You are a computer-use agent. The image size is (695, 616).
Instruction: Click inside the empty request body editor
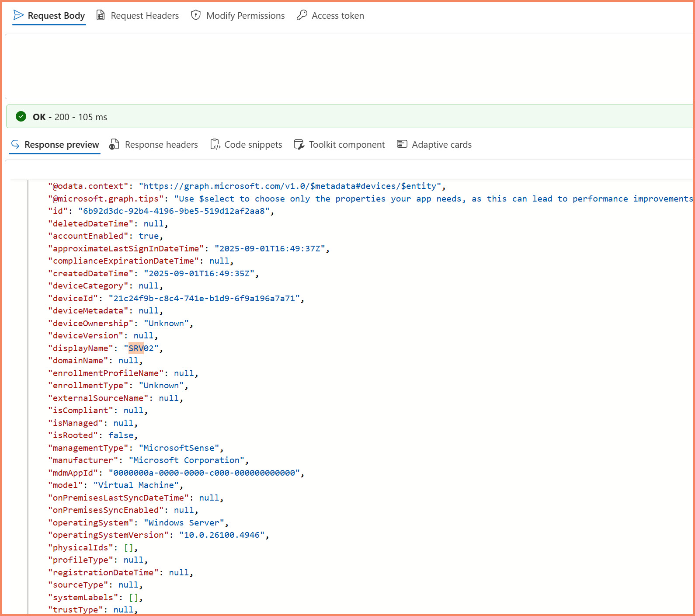click(349, 66)
